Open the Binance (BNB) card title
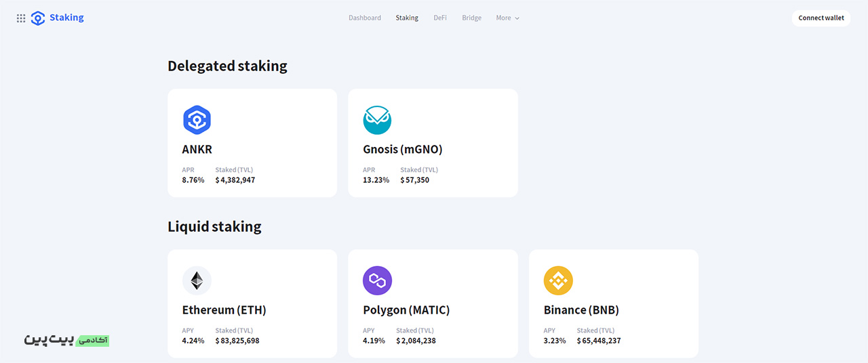The height and width of the screenshot is (363, 868). [581, 310]
